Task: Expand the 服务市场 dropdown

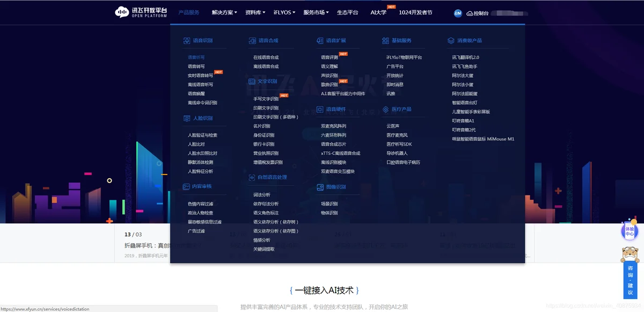Action: [316, 12]
